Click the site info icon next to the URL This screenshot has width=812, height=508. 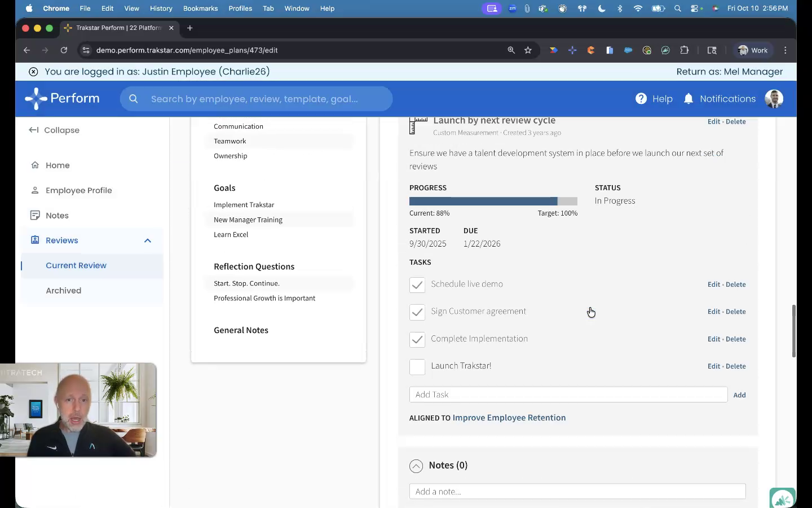(x=86, y=50)
